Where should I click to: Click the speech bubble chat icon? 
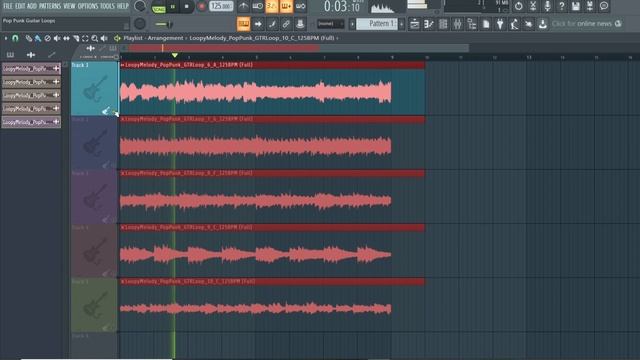604,6
